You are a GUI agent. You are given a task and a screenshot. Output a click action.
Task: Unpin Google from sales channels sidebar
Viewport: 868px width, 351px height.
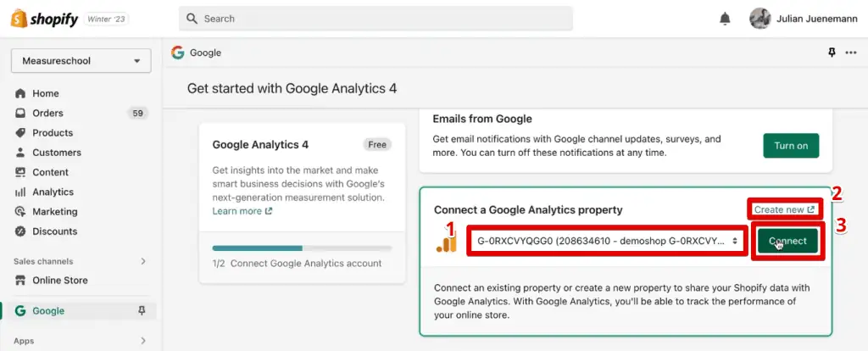(x=142, y=311)
